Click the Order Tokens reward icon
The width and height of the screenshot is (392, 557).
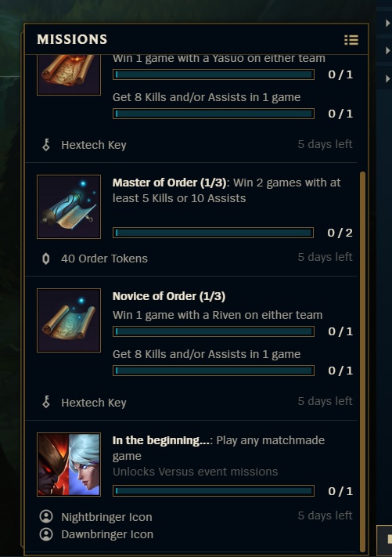[45, 259]
